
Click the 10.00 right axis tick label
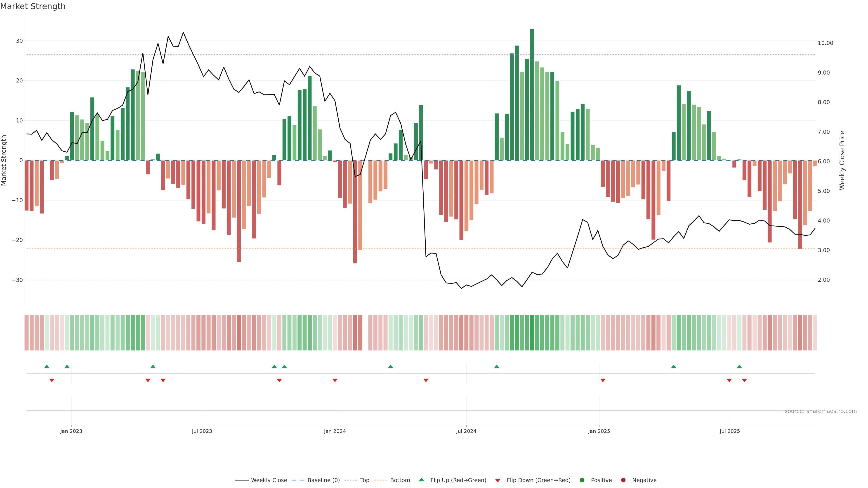[x=825, y=43]
